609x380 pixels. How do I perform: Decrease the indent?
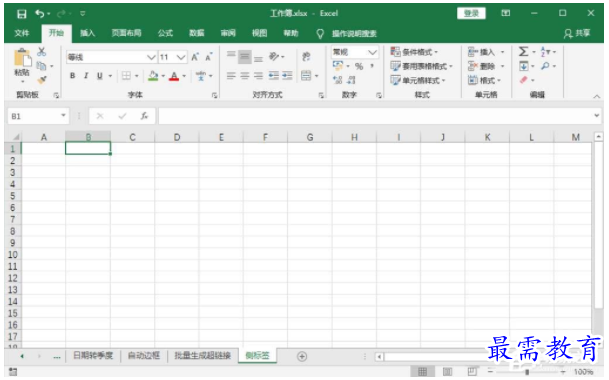(273, 76)
